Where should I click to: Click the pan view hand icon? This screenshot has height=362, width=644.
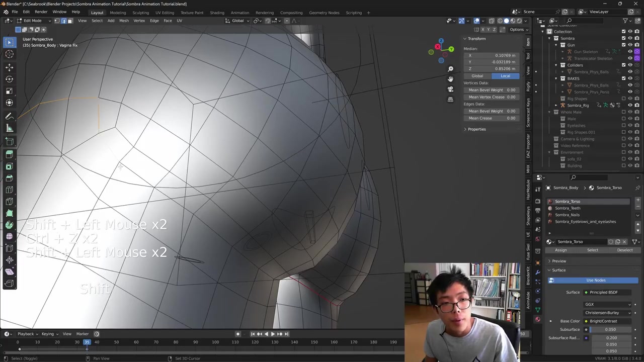(x=450, y=79)
